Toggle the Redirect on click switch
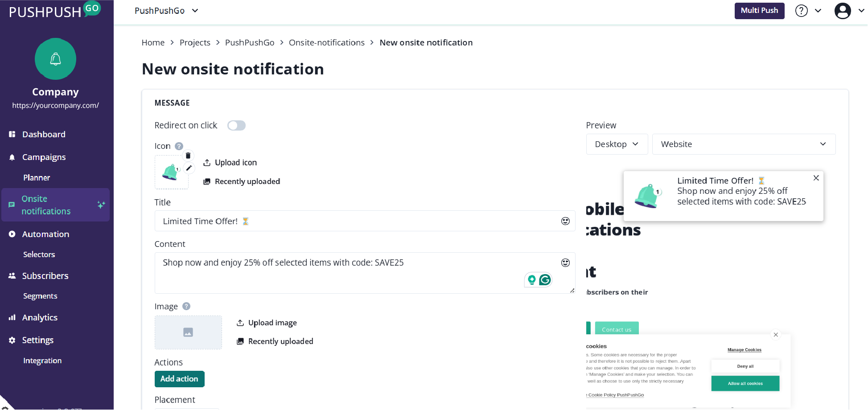Viewport: 868px width, 410px height. pyautogui.click(x=236, y=126)
